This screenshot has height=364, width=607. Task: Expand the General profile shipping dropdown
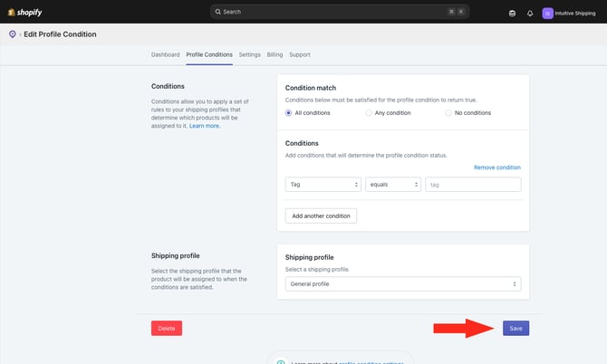coord(403,284)
